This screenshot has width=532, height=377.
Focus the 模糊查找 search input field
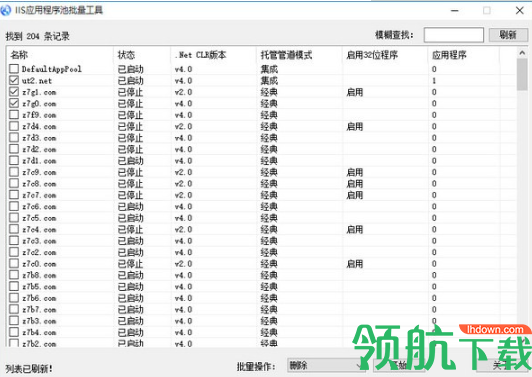point(454,35)
